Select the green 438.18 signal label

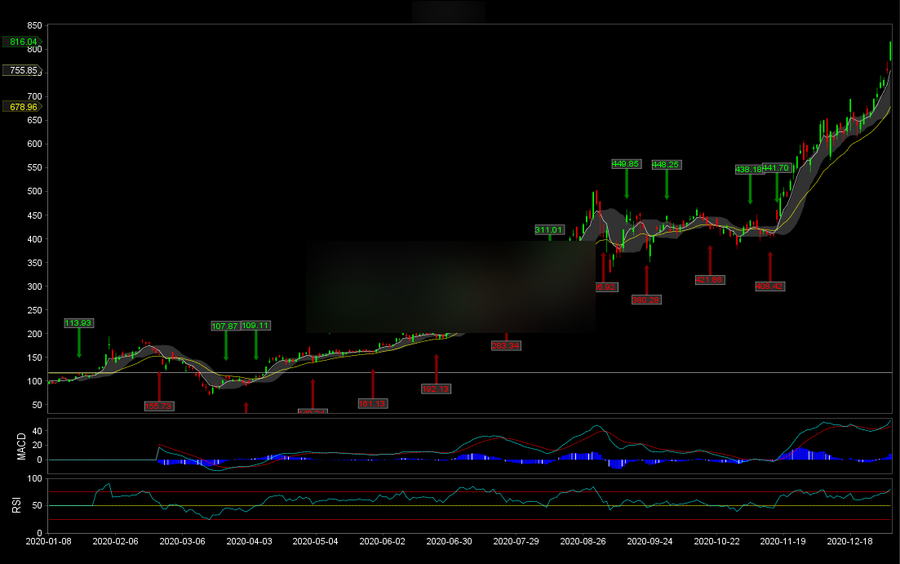[749, 169]
